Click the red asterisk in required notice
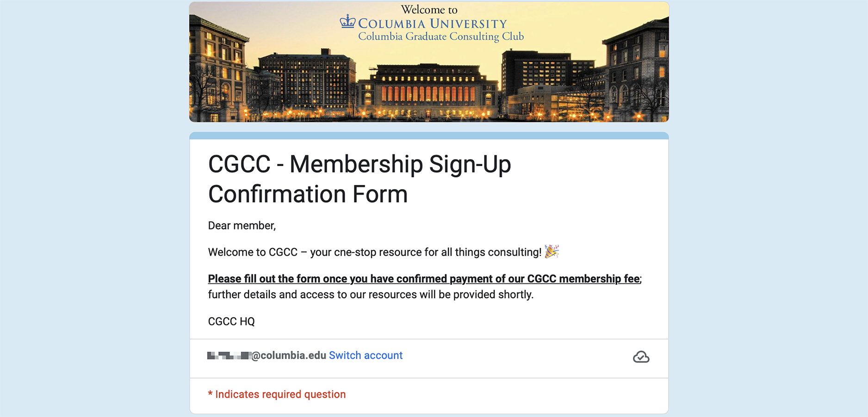 [210, 394]
